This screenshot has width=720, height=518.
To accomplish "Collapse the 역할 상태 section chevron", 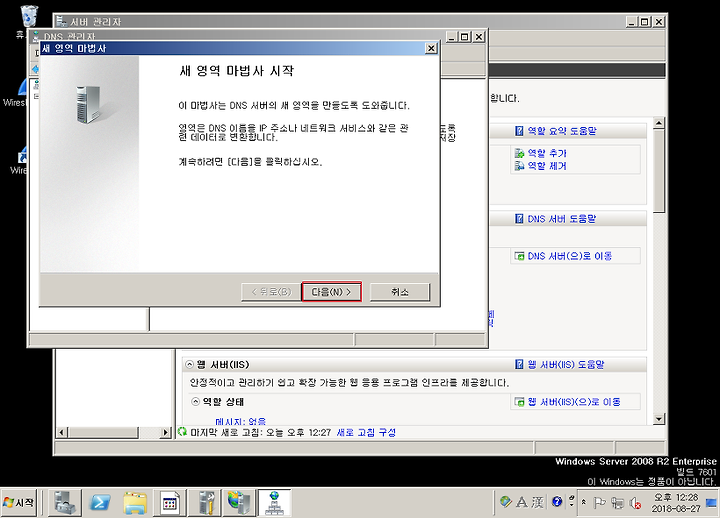I will pos(196,402).
